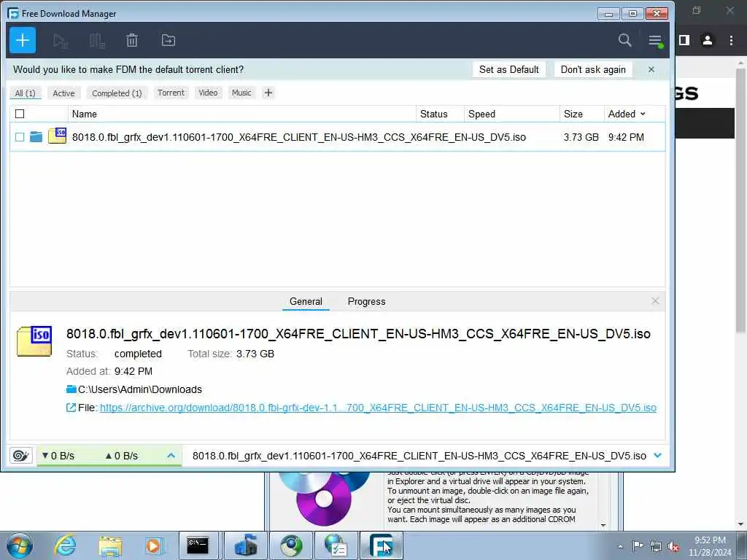The image size is (747, 560).
Task: Open the Windows Start menu
Action: coord(20,545)
